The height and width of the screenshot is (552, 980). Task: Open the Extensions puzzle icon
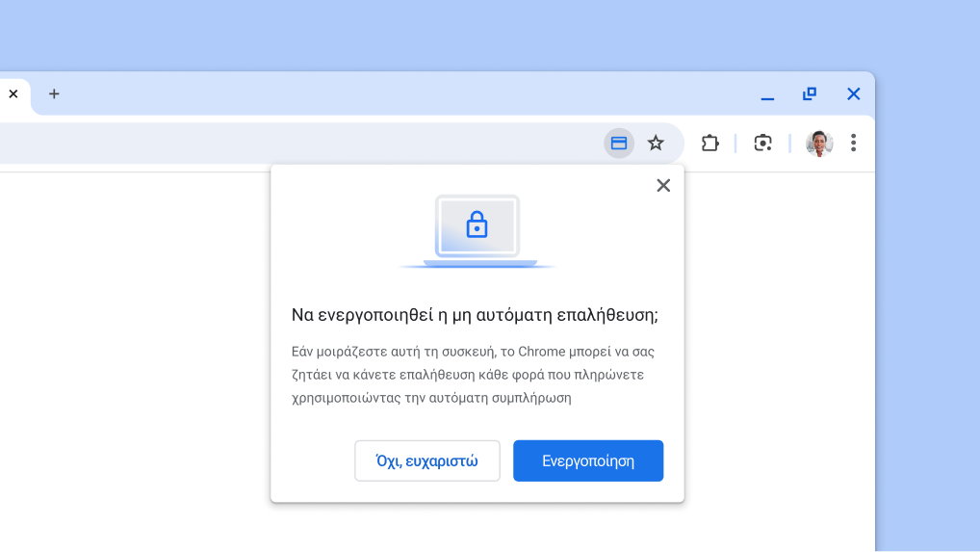coord(709,144)
